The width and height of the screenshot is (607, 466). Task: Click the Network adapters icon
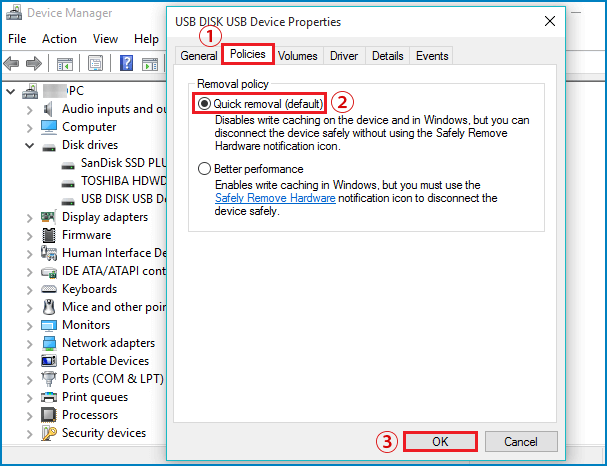(49, 343)
